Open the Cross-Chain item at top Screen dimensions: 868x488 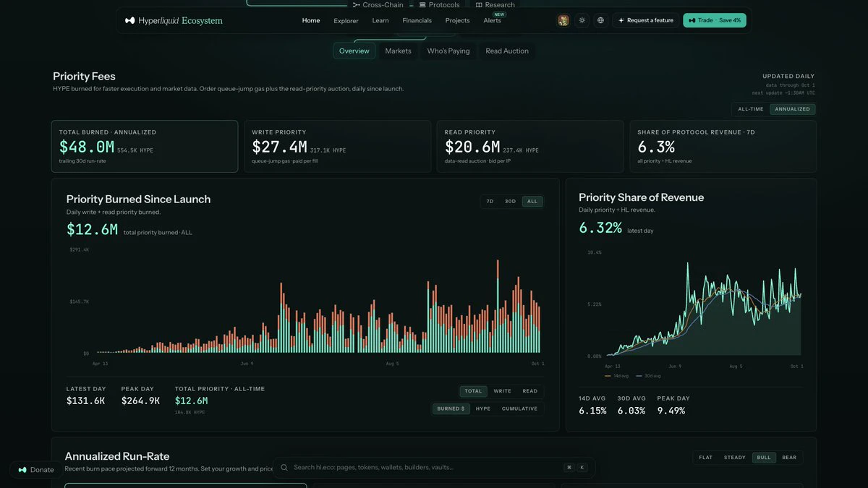click(378, 4)
